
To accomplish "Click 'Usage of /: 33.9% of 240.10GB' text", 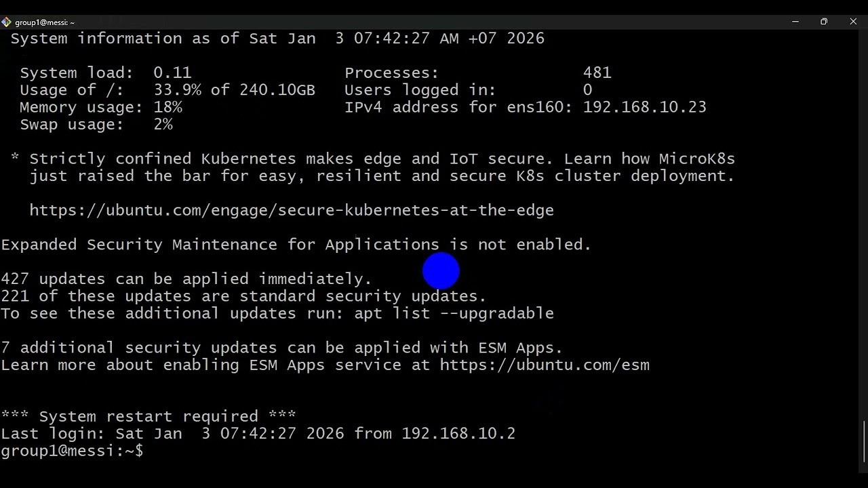I will coord(167,90).
